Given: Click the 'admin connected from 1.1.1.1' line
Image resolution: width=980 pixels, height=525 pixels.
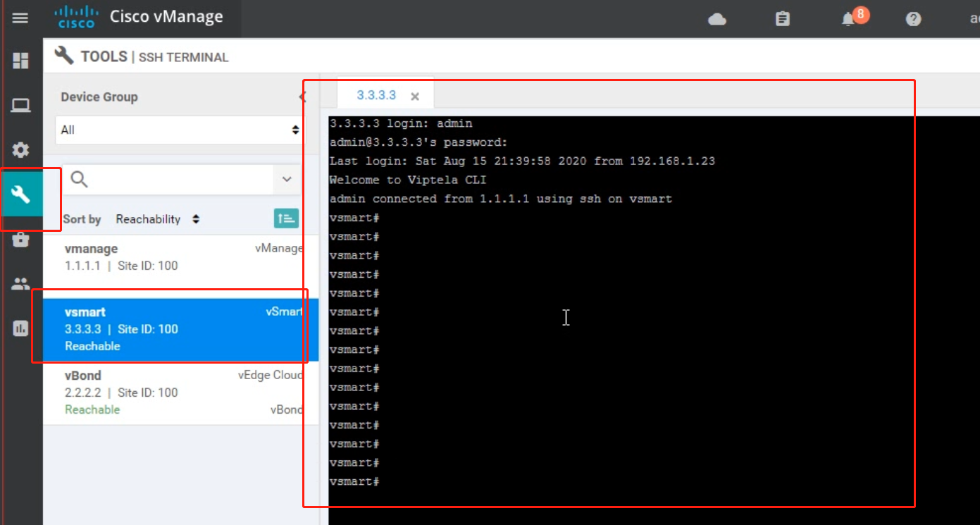Looking at the screenshot, I should [500, 199].
